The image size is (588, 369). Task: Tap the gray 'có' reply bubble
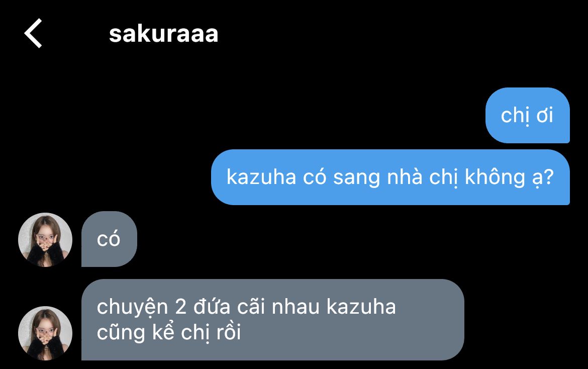tap(109, 239)
